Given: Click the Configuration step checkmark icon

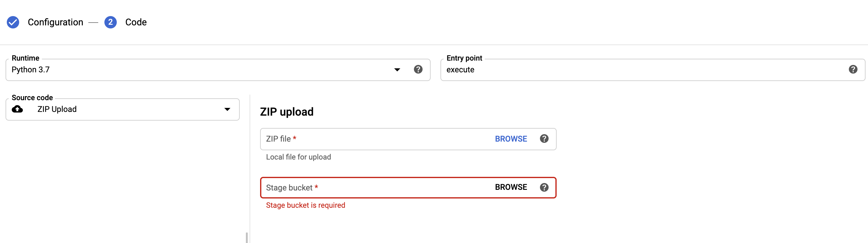Looking at the screenshot, I should (x=13, y=22).
